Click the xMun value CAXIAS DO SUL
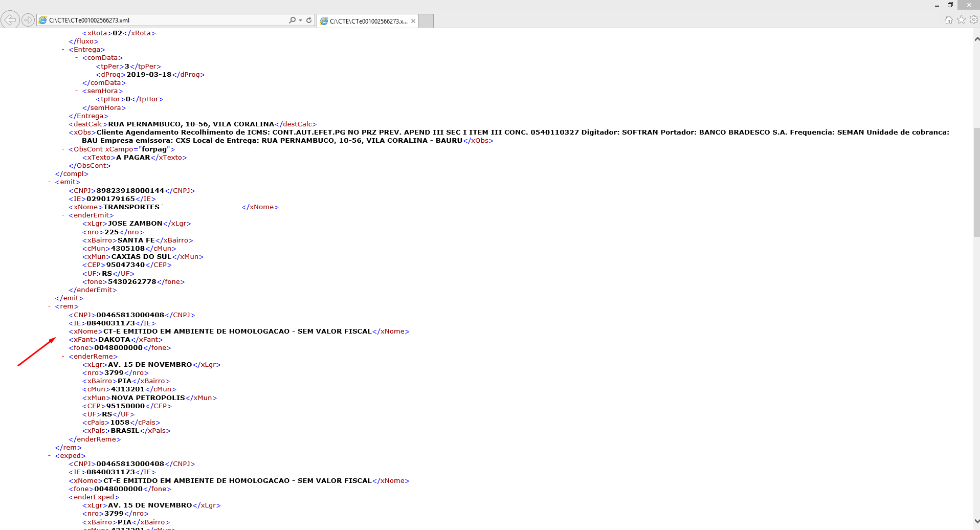The height and width of the screenshot is (530, 980). click(x=142, y=257)
